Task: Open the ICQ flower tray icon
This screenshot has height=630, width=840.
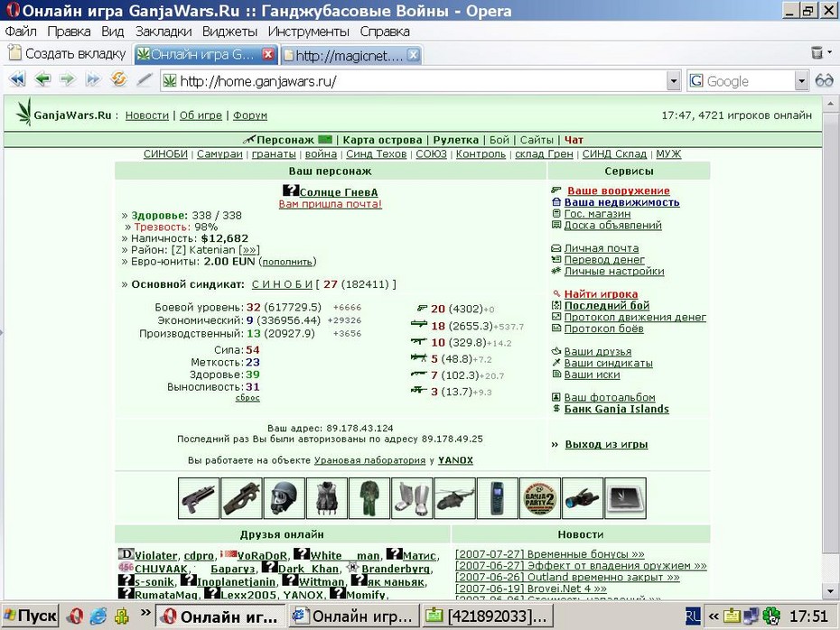Action: point(771,616)
